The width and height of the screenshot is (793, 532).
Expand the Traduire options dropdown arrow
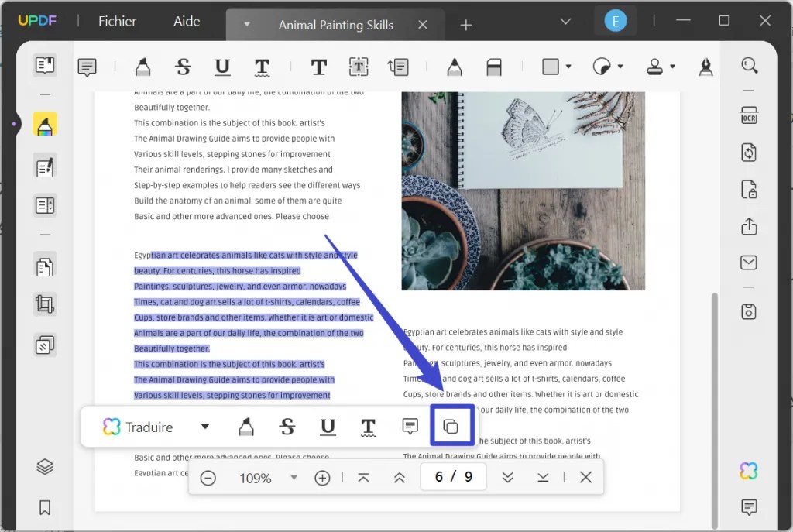click(204, 427)
